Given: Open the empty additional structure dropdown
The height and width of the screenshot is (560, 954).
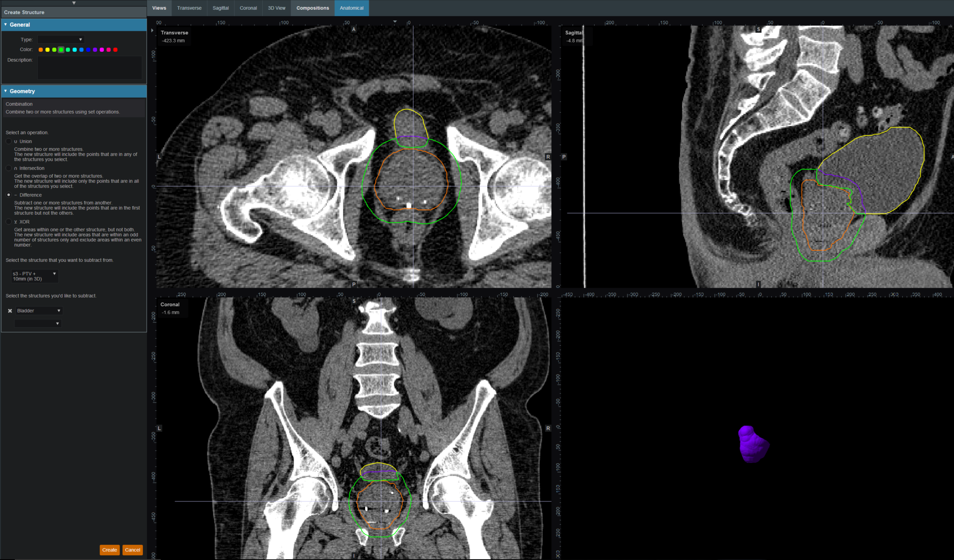Looking at the screenshot, I should (38, 323).
